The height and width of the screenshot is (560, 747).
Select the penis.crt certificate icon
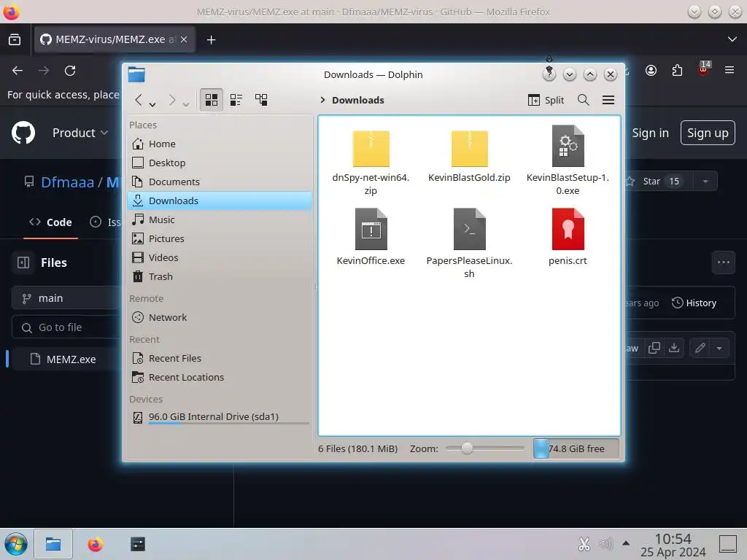click(x=568, y=229)
